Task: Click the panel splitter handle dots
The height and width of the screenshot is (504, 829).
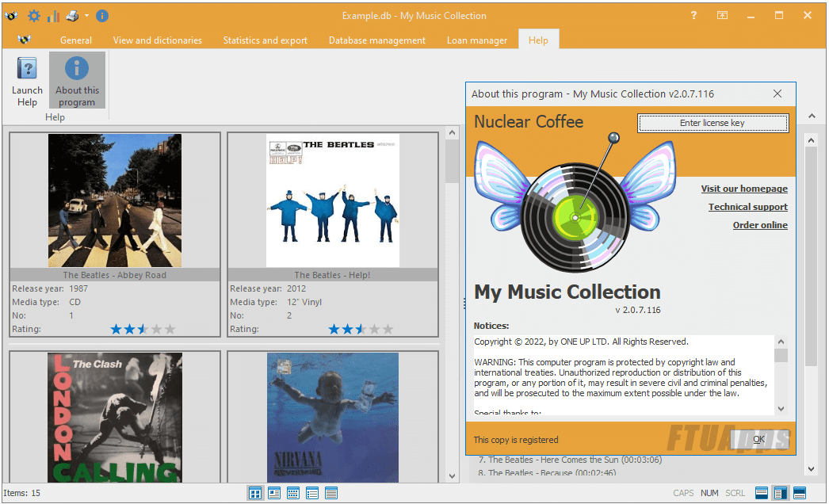Action: (464, 303)
